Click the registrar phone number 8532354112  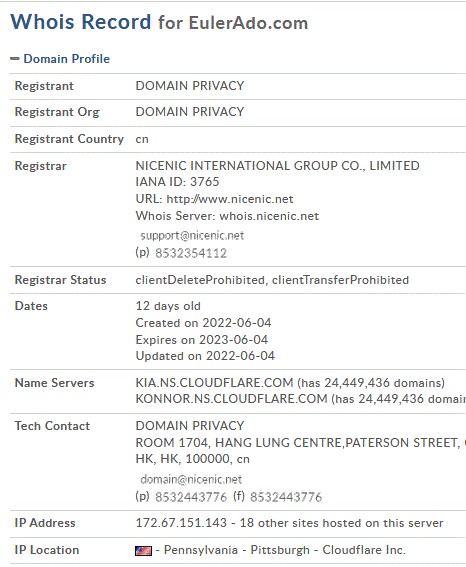191,253
